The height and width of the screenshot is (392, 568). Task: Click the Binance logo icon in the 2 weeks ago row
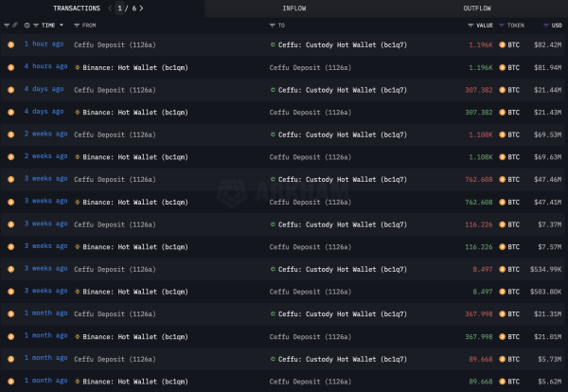tap(78, 157)
